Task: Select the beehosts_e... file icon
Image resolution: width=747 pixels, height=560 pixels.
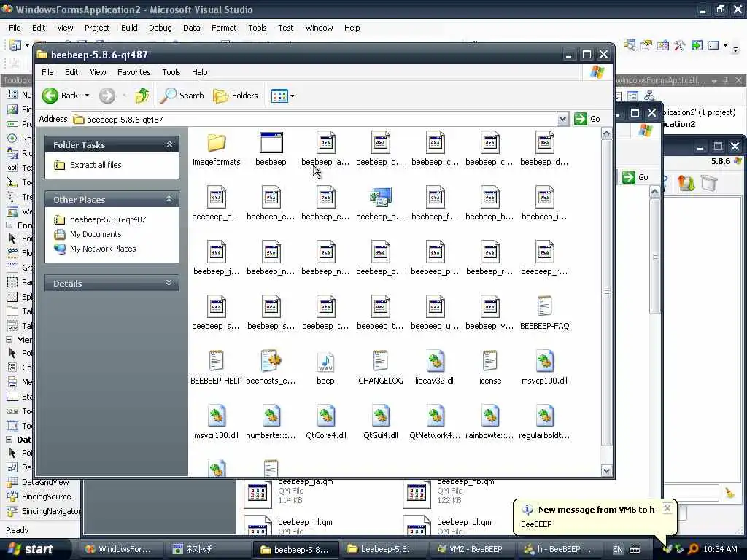Action: [271, 361]
